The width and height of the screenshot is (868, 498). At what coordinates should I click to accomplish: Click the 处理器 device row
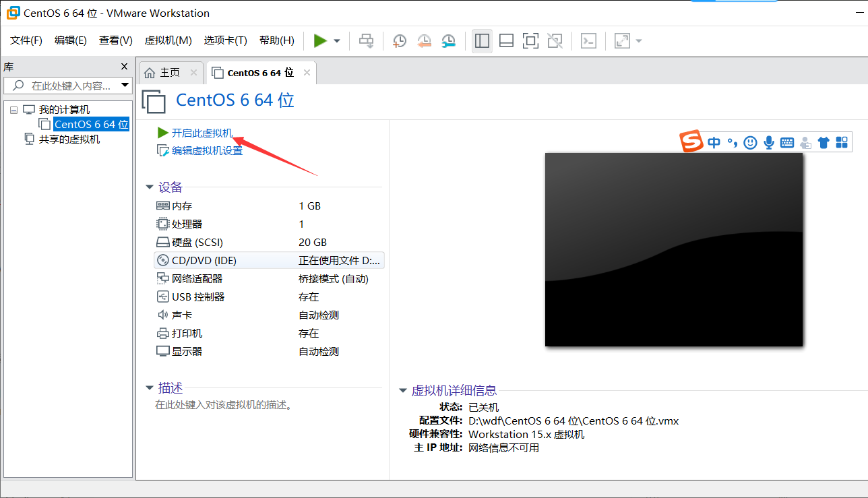pyautogui.click(x=270, y=224)
